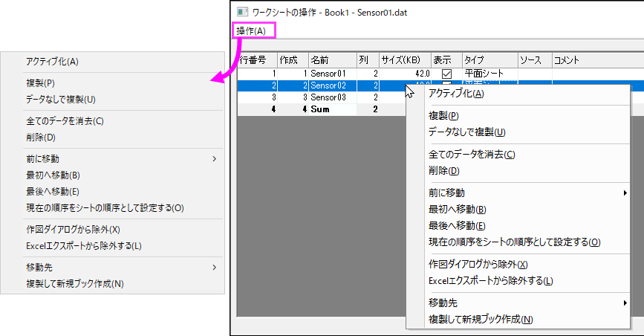
Task: Click the worksheet icon in the title bar
Action: [242, 13]
